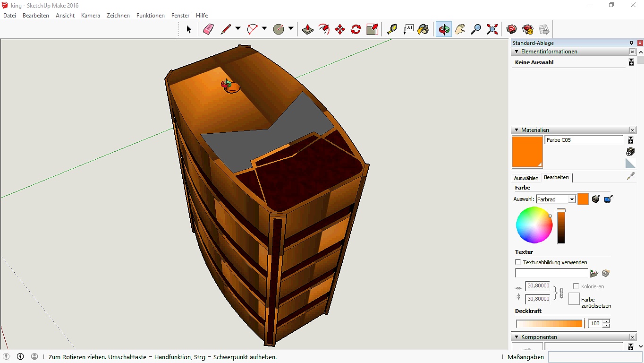Choose the Move tool in toolbar

click(x=340, y=30)
